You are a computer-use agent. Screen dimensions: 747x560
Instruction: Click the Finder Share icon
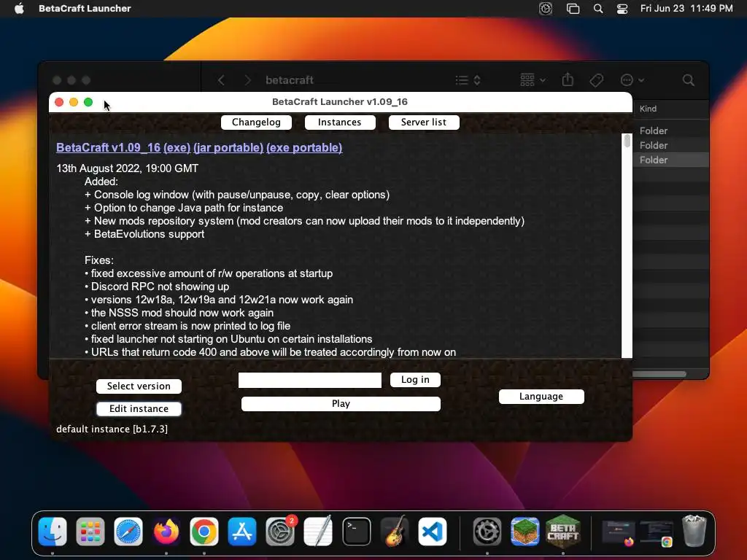tap(568, 79)
